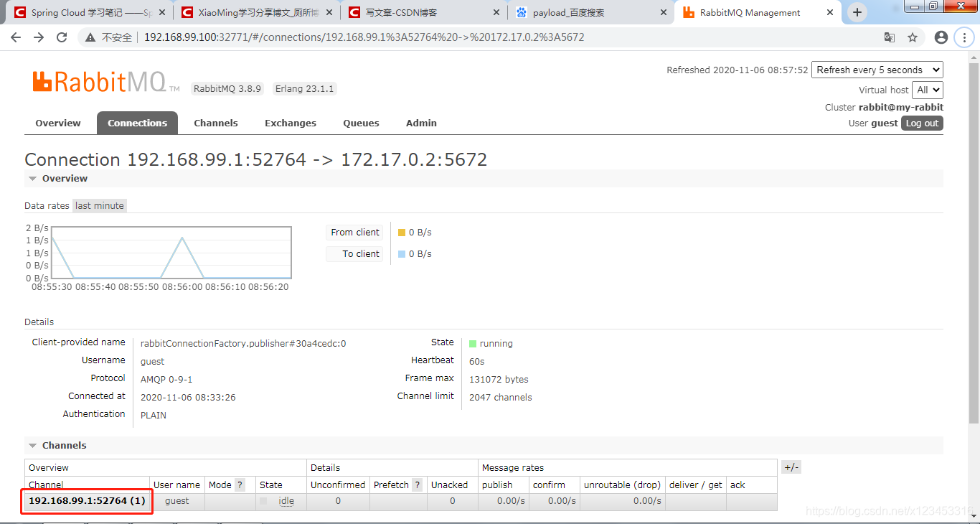Click the RabbitMQ 3.8.9 version badge
Image resolution: width=980 pixels, height=524 pixels.
click(x=227, y=89)
